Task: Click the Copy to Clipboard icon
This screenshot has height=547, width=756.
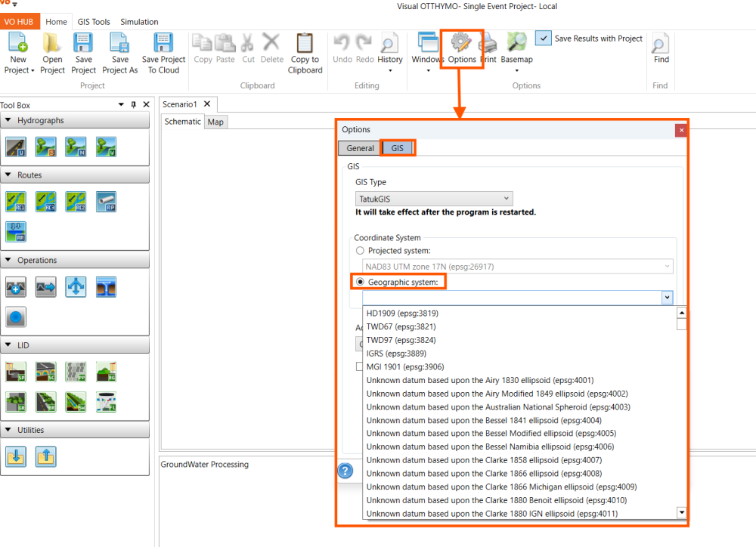Action: pos(305,43)
